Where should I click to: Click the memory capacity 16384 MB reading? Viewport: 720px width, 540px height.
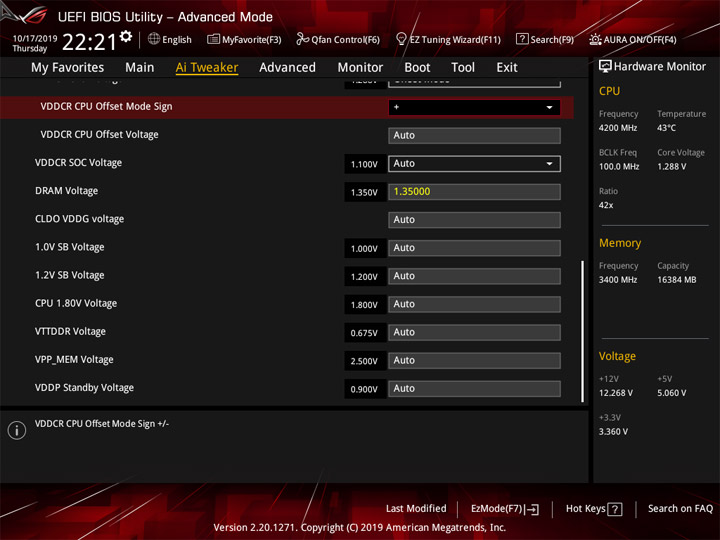tap(677, 280)
